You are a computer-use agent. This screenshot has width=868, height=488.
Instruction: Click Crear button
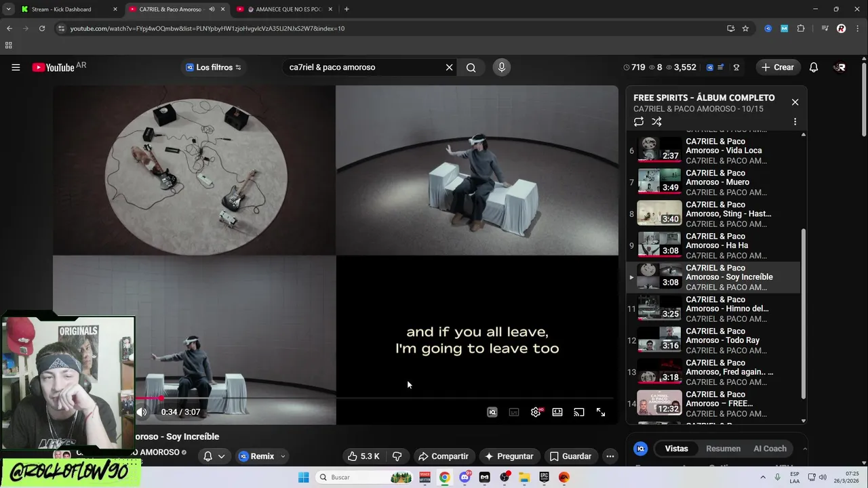tap(778, 67)
